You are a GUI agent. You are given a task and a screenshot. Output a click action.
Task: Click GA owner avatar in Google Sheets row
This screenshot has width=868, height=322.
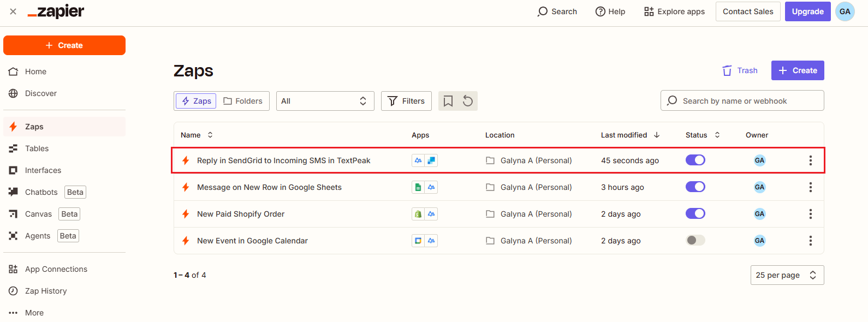759,187
